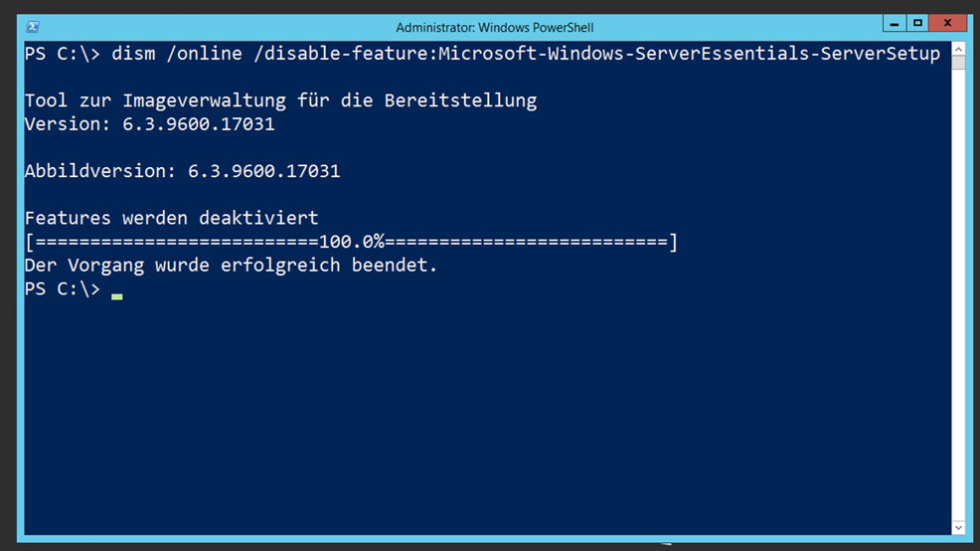Viewport: 980px width, 551px height.
Task: Click the empty scrollbar track below thumb
Action: [x=958, y=294]
